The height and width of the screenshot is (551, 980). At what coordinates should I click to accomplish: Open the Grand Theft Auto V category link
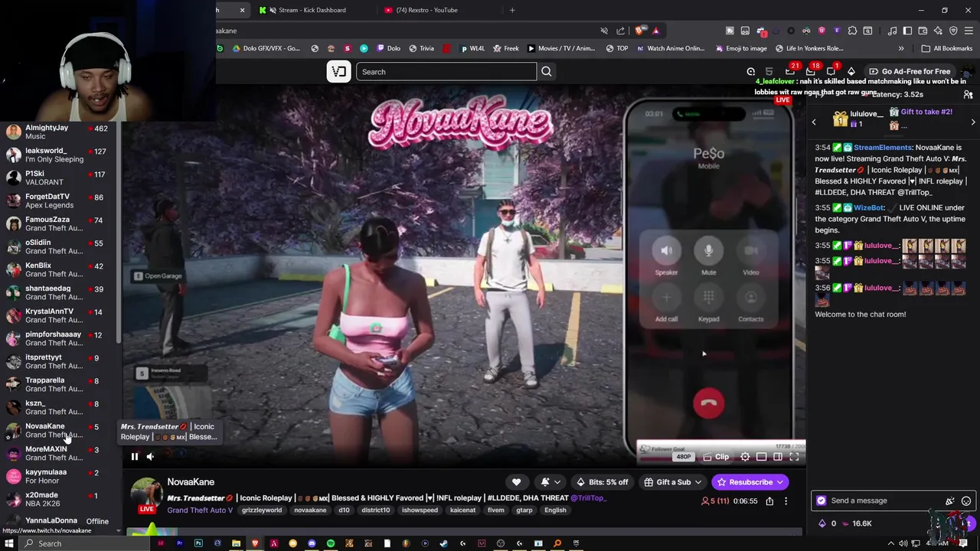coord(200,510)
